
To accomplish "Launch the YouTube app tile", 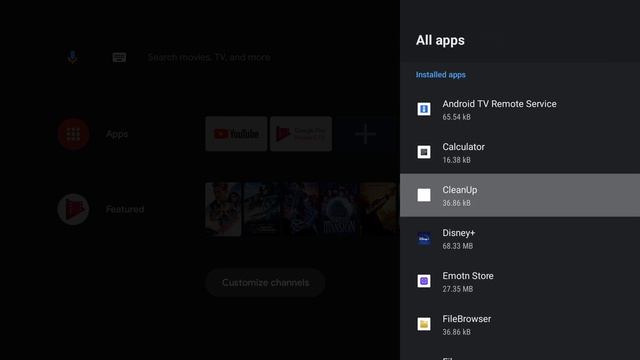I will (x=236, y=134).
